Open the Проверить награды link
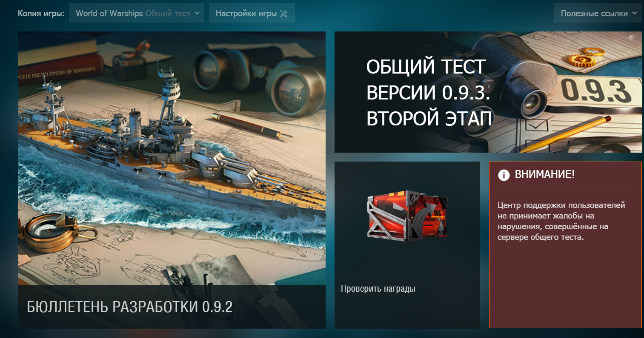The width and height of the screenshot is (644, 338). tap(378, 289)
